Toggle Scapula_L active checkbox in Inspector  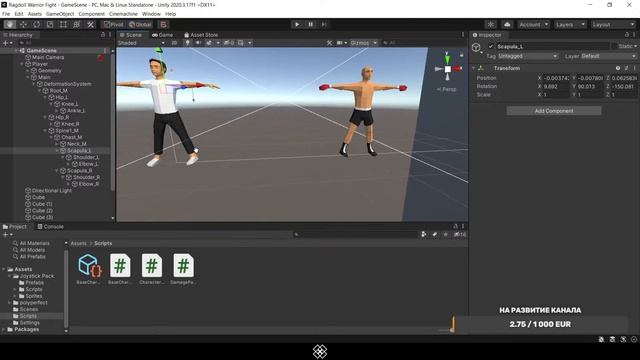491,47
